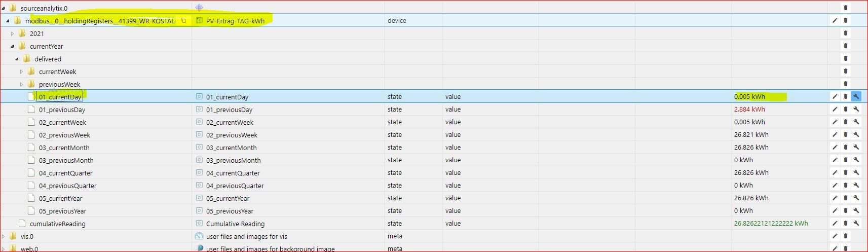Click the green 26.82622121222222 kWh value
The width and height of the screenshot is (868, 252).
pos(771,223)
